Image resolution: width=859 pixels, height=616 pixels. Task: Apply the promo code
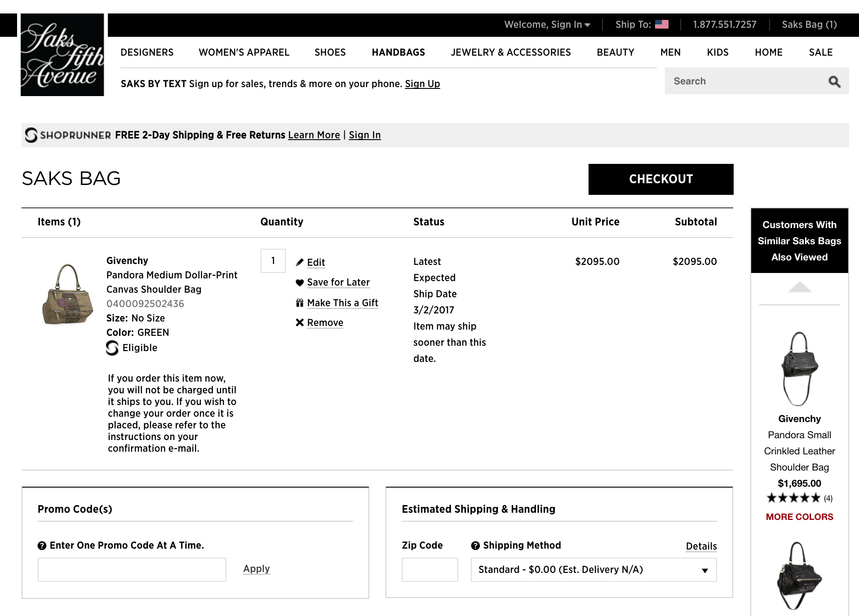click(x=257, y=569)
